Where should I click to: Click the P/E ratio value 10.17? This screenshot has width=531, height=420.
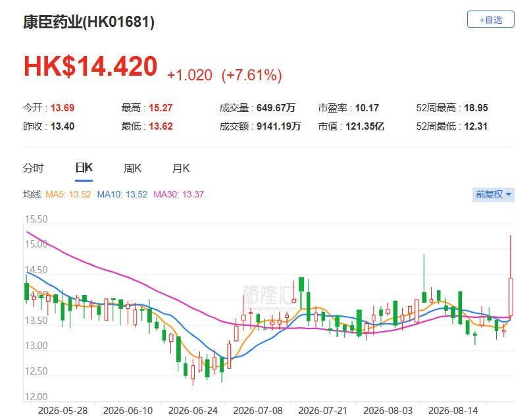click(x=367, y=108)
